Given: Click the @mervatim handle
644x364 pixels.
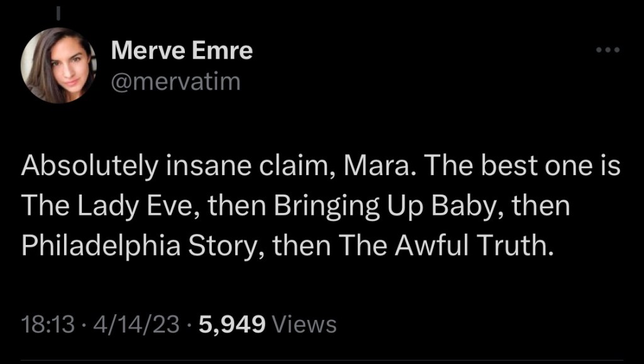Looking at the screenshot, I should tap(175, 81).
